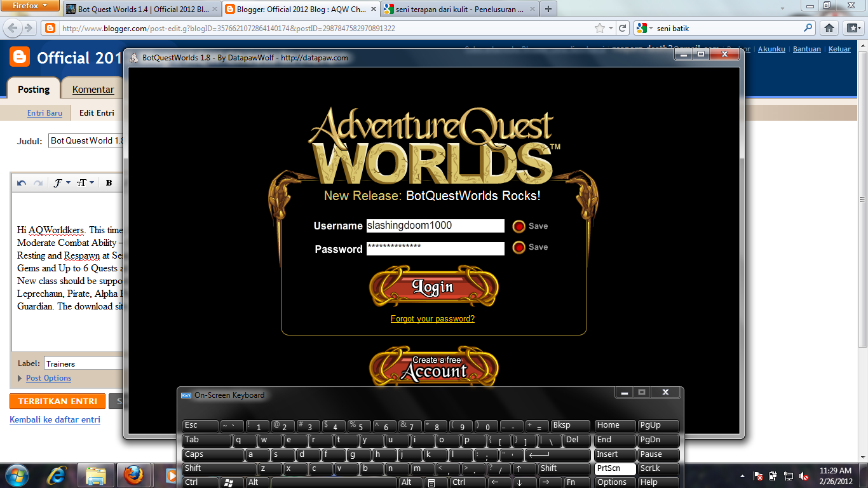Click the Judul title input field
This screenshot has height=488, width=868.
tap(86, 140)
